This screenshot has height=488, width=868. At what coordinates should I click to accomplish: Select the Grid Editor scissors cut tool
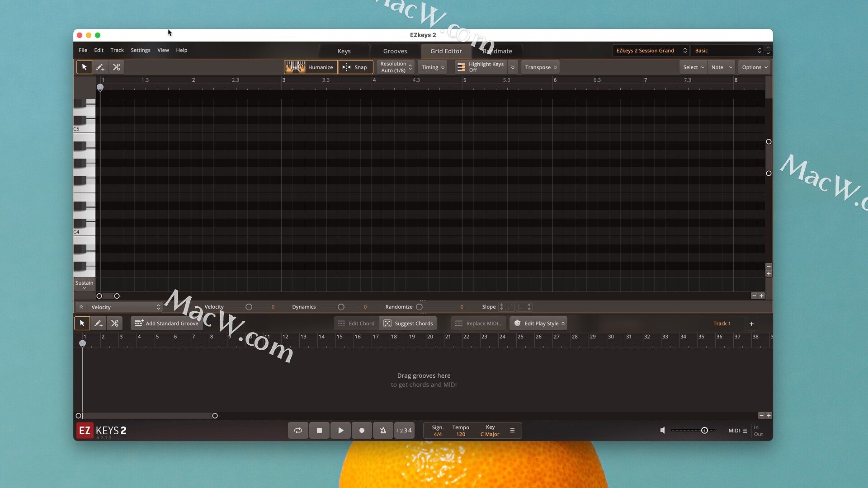(x=116, y=67)
